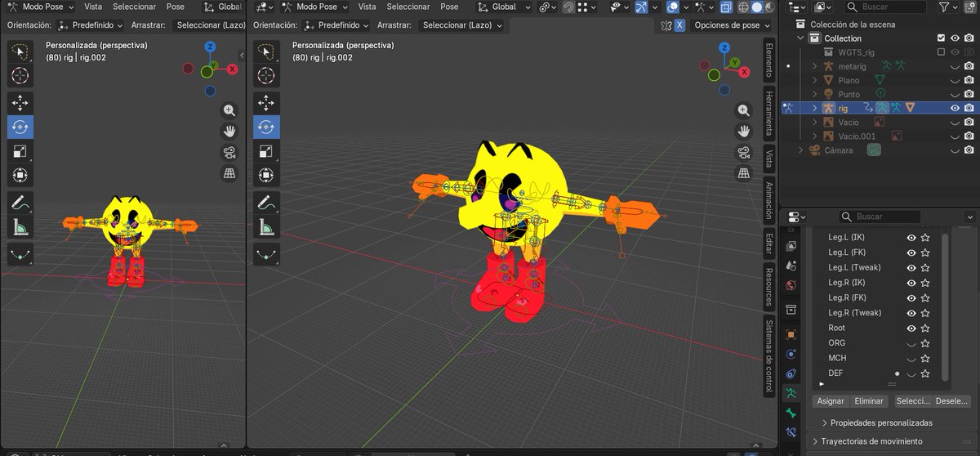Choose the Move tool in left viewport
Image resolution: width=980 pixels, height=456 pixels.
click(20, 102)
